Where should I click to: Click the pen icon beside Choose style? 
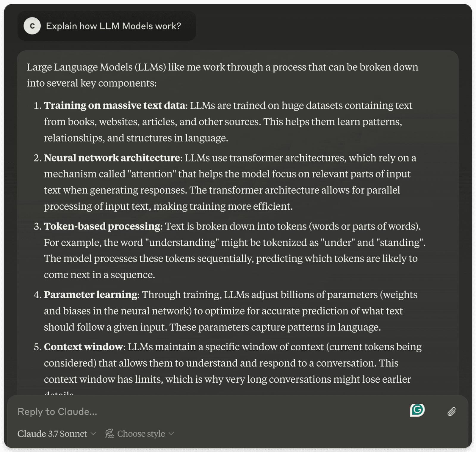point(109,433)
